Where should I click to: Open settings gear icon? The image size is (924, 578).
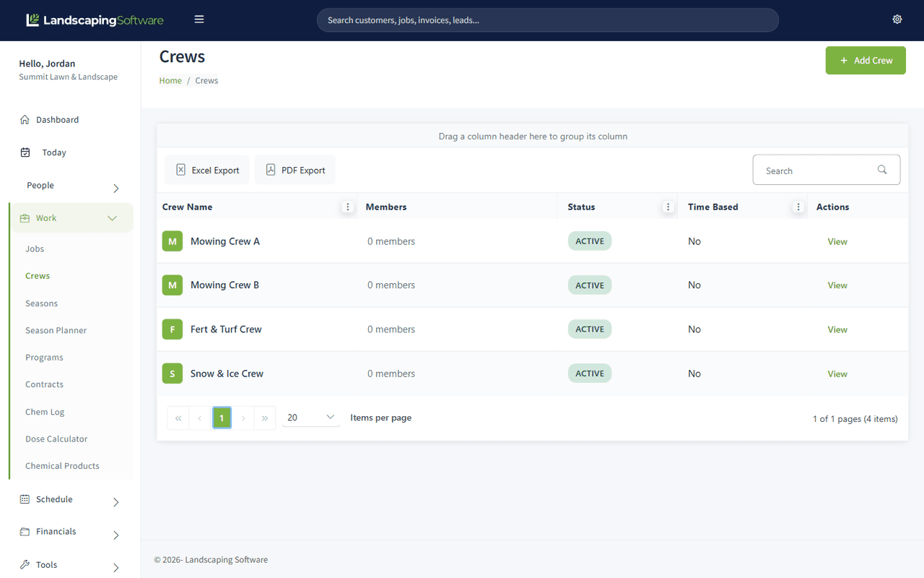point(897,20)
